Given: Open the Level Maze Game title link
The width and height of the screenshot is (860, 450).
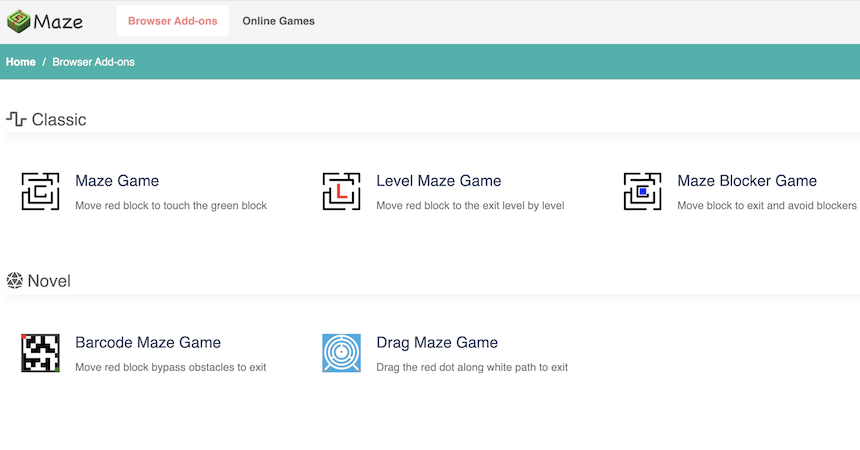Looking at the screenshot, I should click(439, 181).
